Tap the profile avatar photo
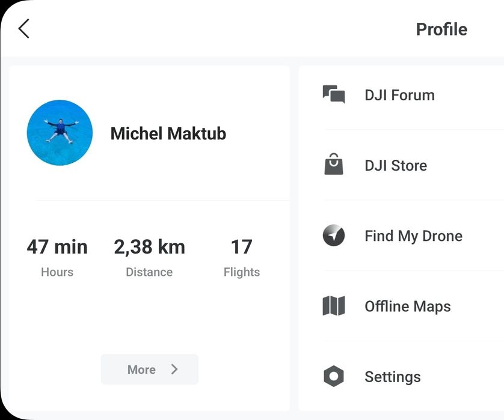The image size is (504, 420). pyautogui.click(x=60, y=133)
